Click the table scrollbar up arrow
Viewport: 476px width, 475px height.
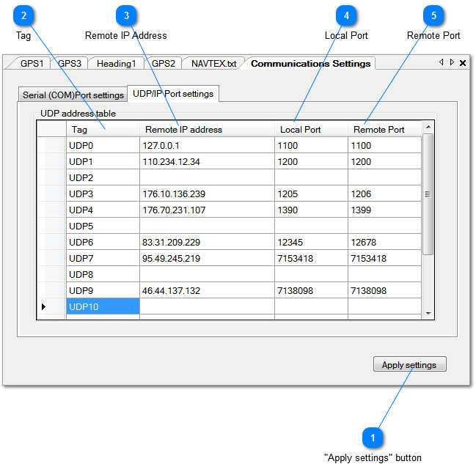(428, 127)
